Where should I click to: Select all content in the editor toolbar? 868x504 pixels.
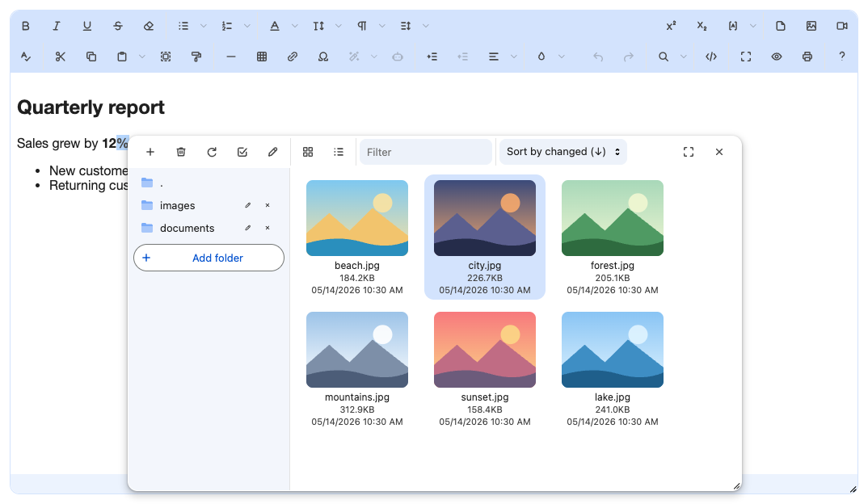click(166, 57)
